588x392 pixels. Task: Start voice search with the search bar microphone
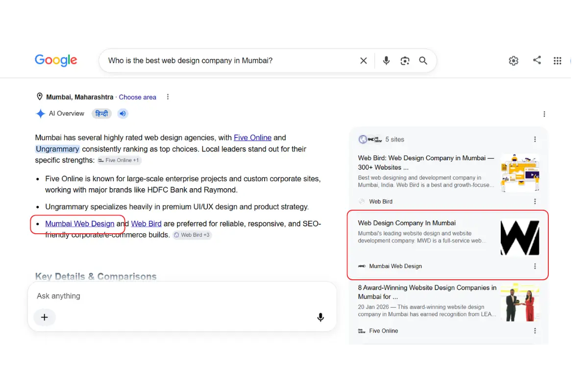[386, 61]
